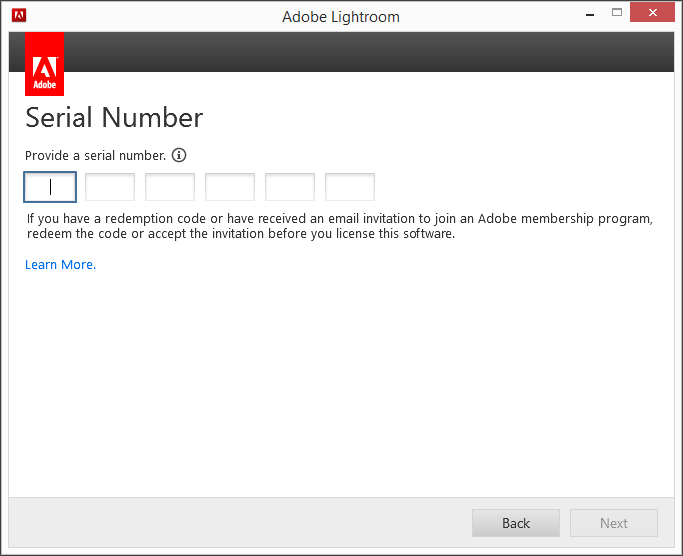Image resolution: width=683 pixels, height=556 pixels.
Task: Click the redemption code instructions text
Action: [340, 226]
